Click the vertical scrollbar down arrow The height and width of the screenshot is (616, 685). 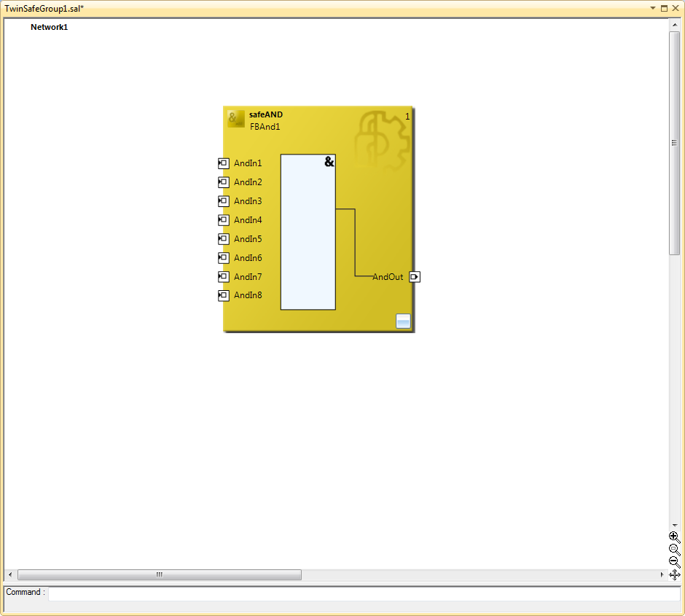click(x=675, y=526)
